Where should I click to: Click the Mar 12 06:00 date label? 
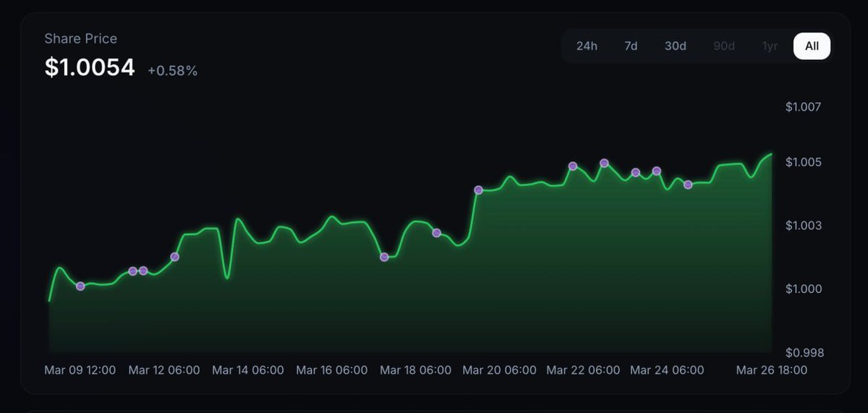pos(164,370)
